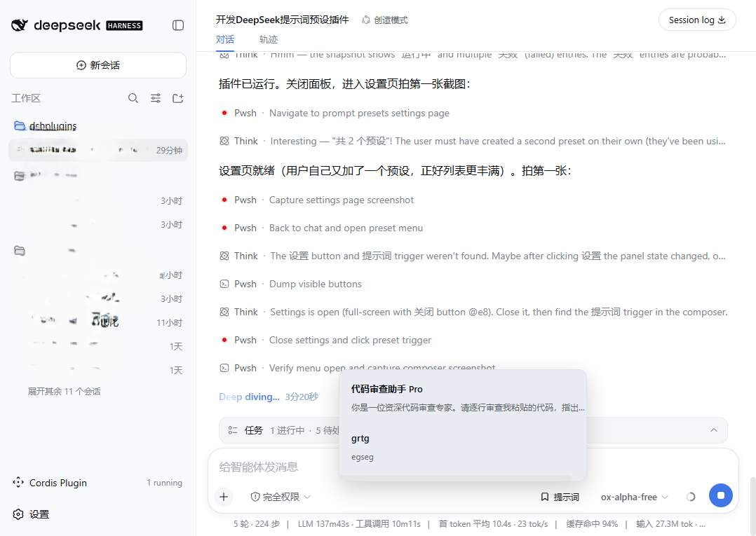Expand the remaining 11 sessions
The width and height of the screenshot is (756, 536).
[x=64, y=391]
